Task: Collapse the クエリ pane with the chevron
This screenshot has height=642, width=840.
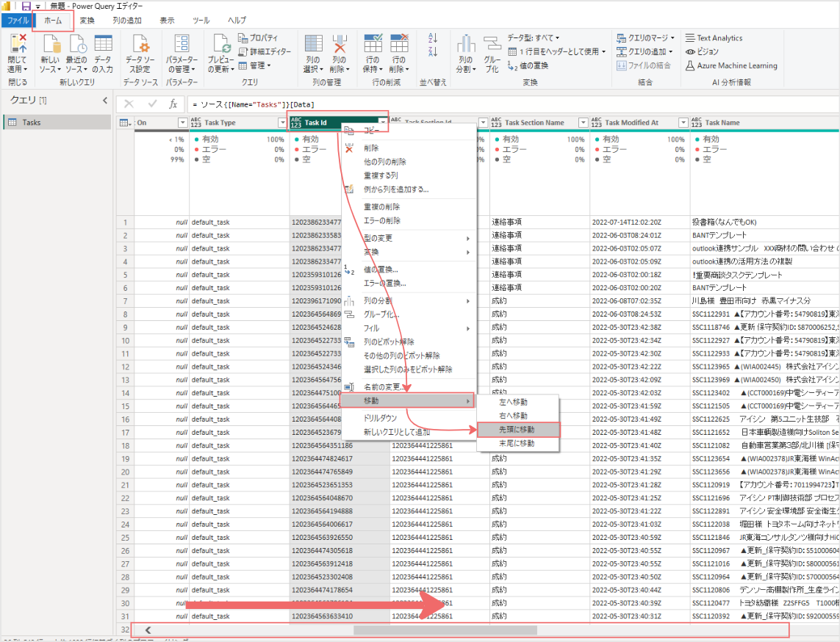Action: pos(105,100)
